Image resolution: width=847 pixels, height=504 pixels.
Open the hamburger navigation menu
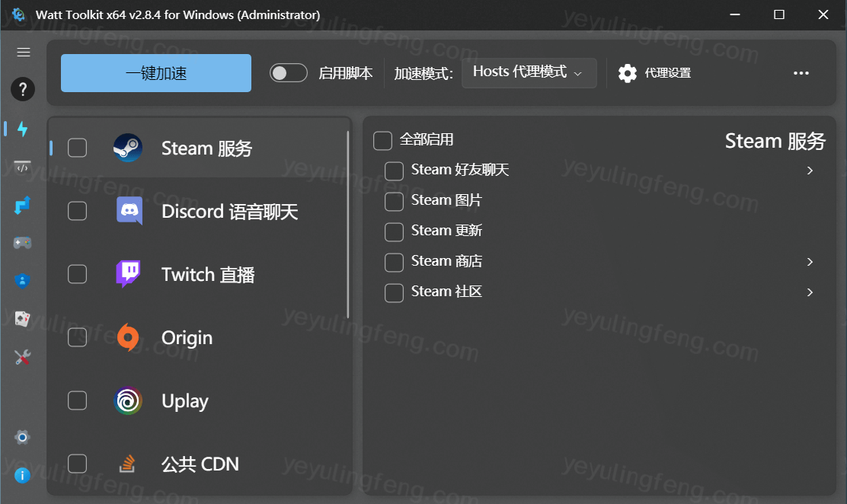coord(23,52)
